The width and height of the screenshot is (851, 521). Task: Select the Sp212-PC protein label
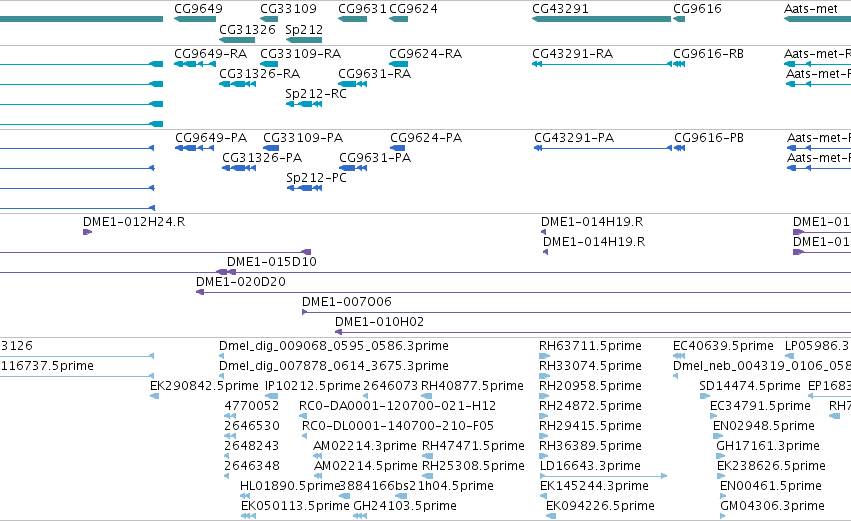(316, 178)
